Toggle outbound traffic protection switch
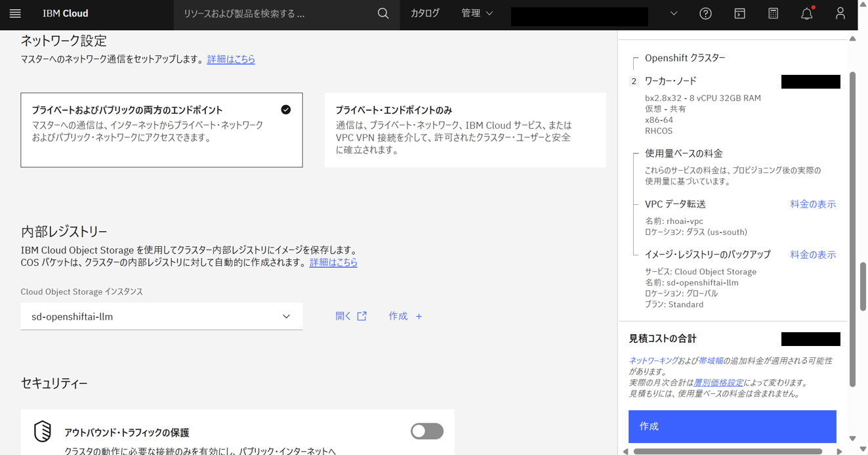Image resolution: width=868 pixels, height=455 pixels. [427, 431]
